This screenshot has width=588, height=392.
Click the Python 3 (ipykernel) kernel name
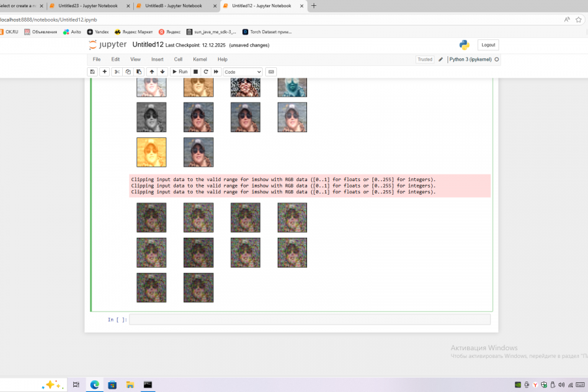click(x=470, y=59)
